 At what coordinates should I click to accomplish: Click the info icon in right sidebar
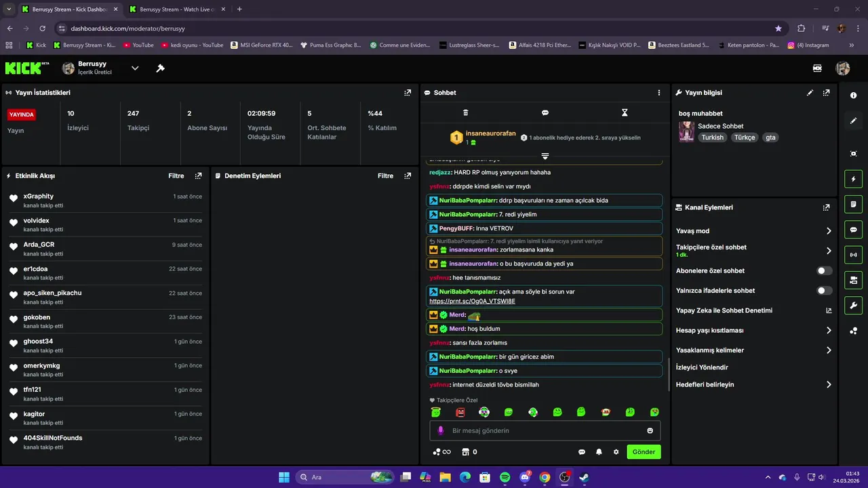click(853, 96)
